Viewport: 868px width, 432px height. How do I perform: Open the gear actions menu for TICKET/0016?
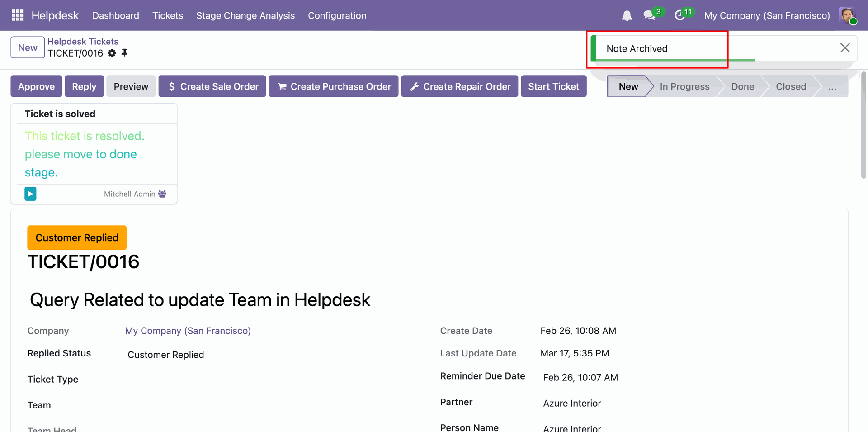pyautogui.click(x=112, y=53)
